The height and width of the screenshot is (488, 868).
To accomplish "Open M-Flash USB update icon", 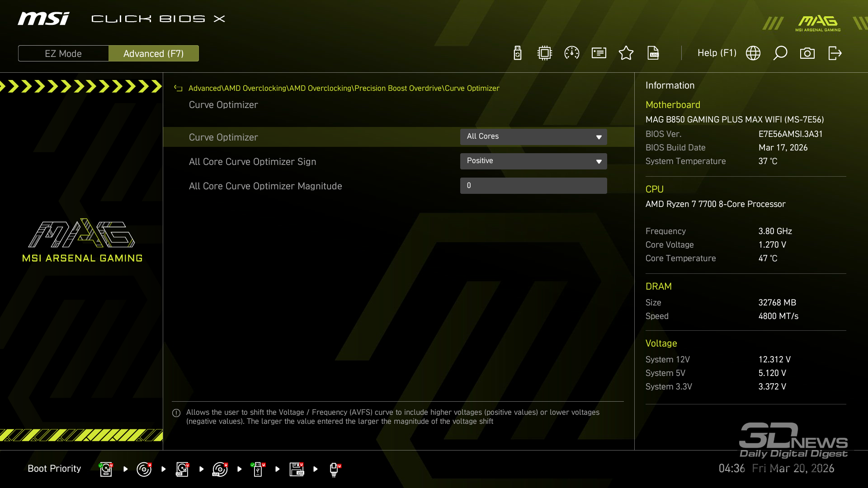I will click(x=518, y=53).
